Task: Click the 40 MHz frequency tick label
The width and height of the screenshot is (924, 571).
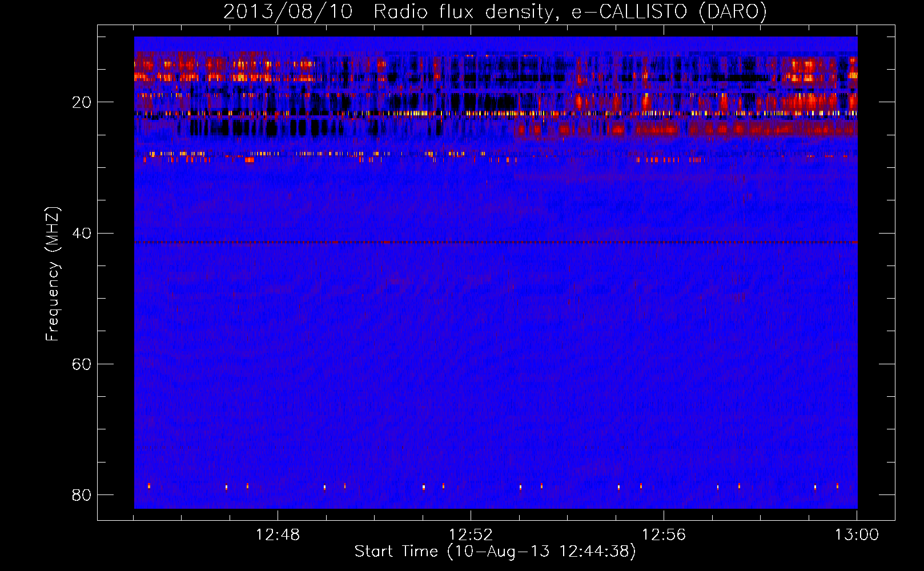Action: (x=82, y=233)
